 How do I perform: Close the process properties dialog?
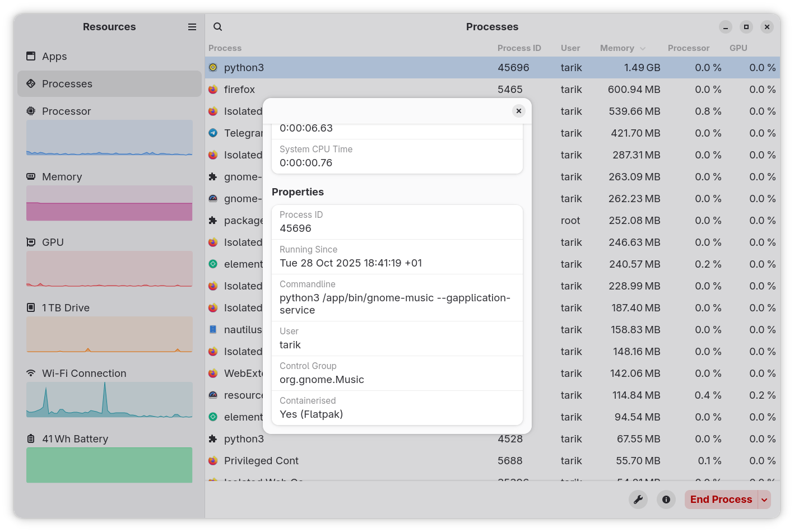tap(519, 111)
